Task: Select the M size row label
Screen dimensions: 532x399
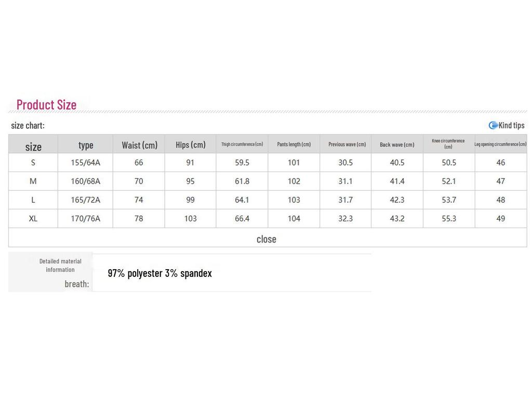Action: pos(33,181)
